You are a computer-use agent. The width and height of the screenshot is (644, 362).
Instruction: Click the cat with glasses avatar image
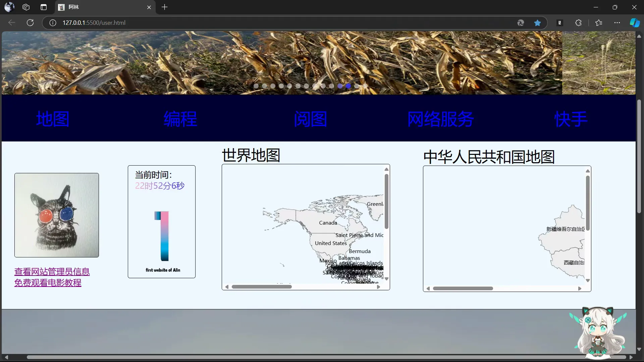pos(57,215)
